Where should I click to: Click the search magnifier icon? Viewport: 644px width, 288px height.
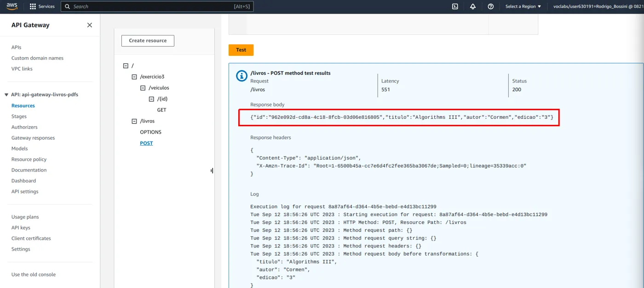point(68,6)
